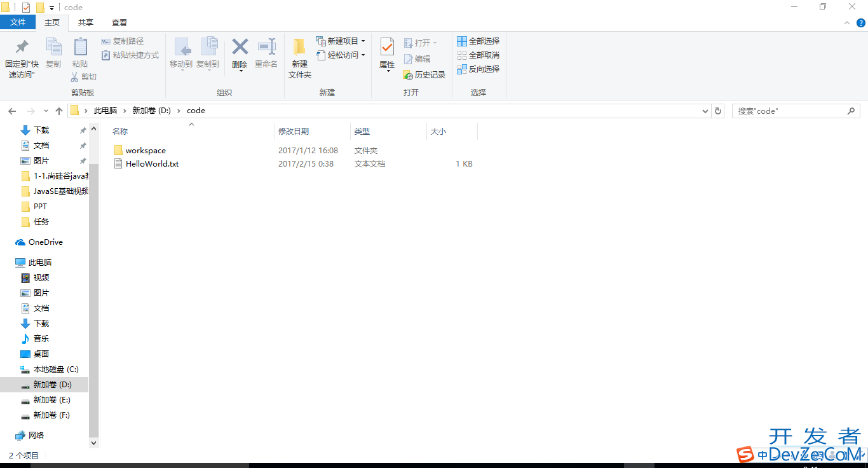
Task: Select the HelloWorld.txt file
Action: coord(152,164)
